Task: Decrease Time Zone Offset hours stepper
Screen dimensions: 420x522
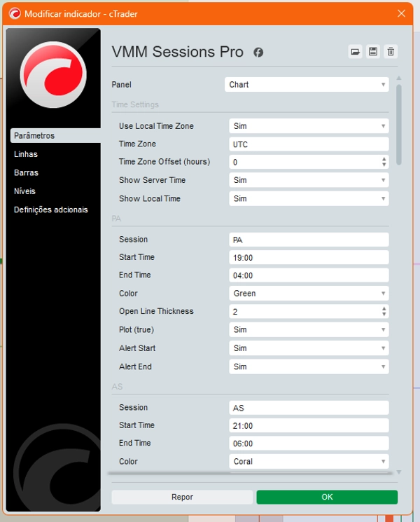Action: click(x=384, y=165)
